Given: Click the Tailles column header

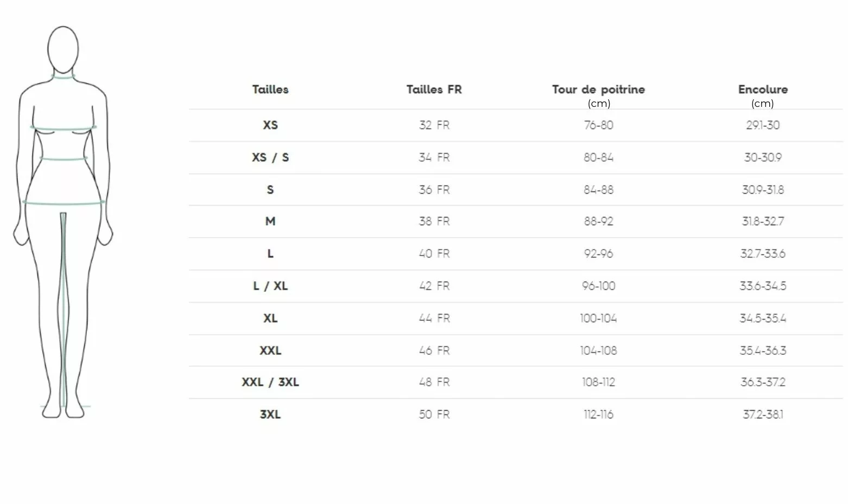Looking at the screenshot, I should click(x=270, y=90).
